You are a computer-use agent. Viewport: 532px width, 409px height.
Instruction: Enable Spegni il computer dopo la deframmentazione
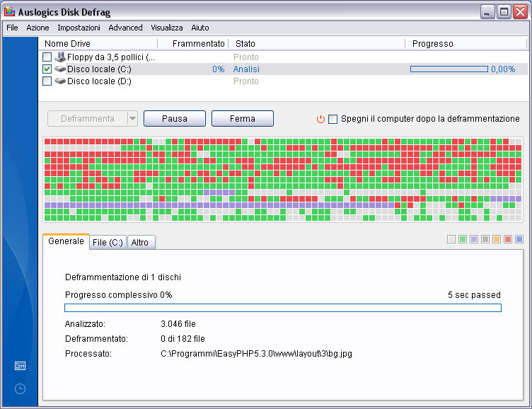pos(332,119)
